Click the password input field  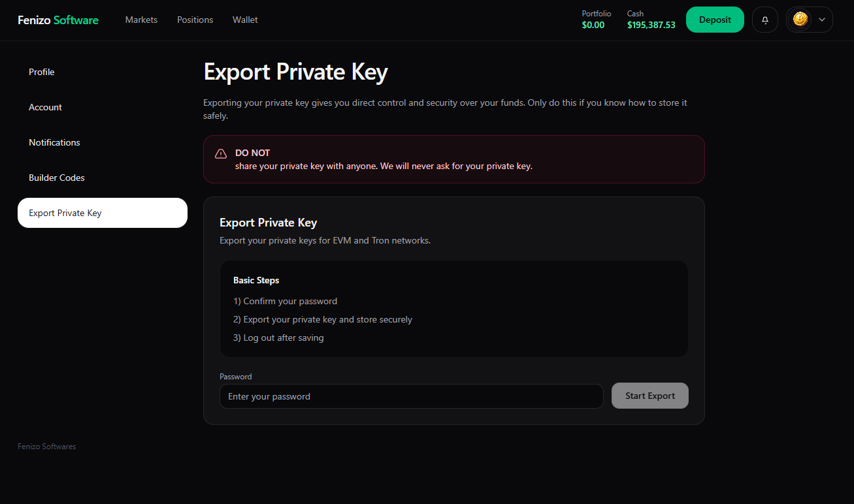[411, 396]
